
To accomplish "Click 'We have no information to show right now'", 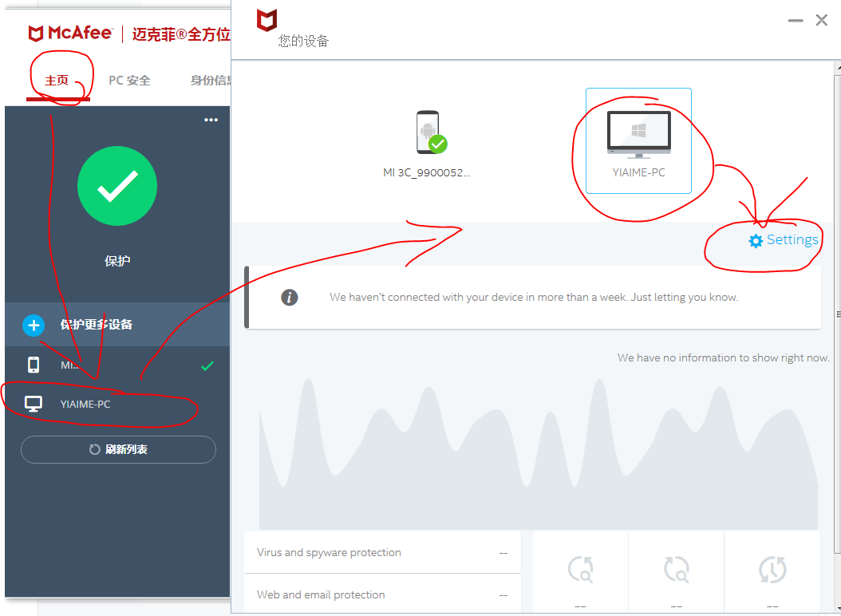I will pos(723,358).
